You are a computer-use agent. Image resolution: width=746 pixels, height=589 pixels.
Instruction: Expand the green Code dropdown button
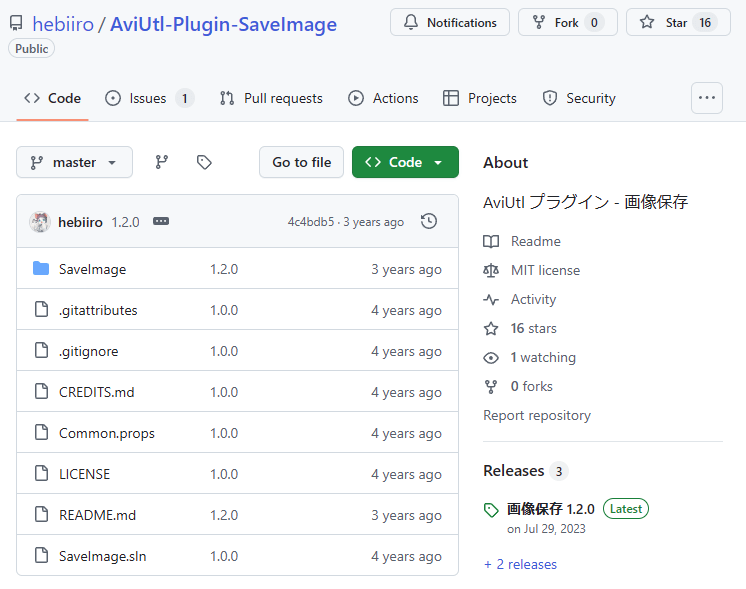coord(405,162)
